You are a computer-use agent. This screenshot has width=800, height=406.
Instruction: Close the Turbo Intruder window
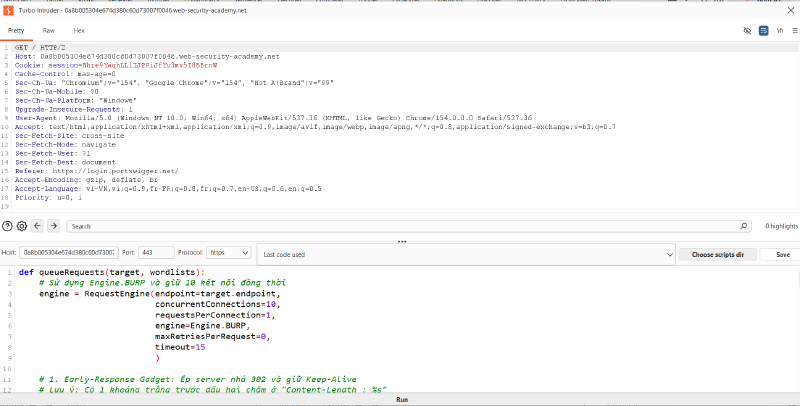pos(790,10)
